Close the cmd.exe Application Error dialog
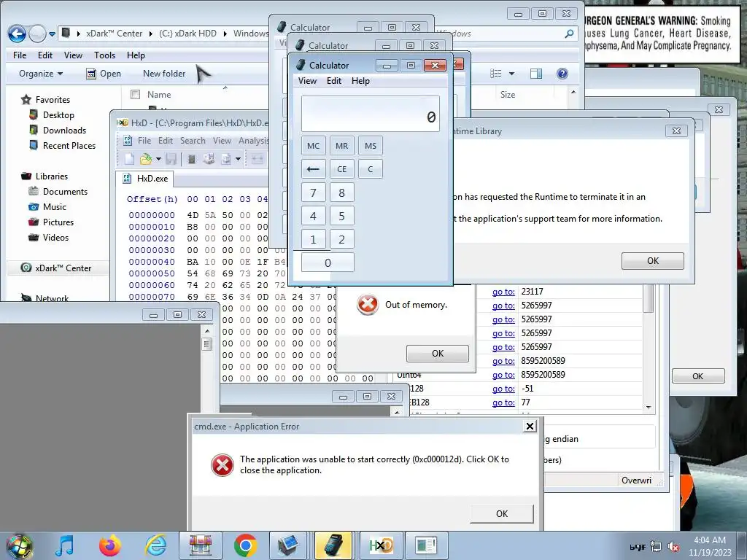This screenshot has height=560, width=747. [530, 426]
